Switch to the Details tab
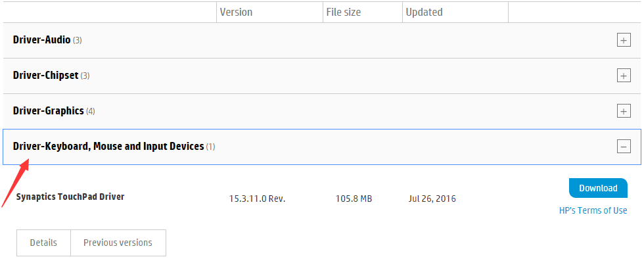The width and height of the screenshot is (644, 259). tap(43, 243)
